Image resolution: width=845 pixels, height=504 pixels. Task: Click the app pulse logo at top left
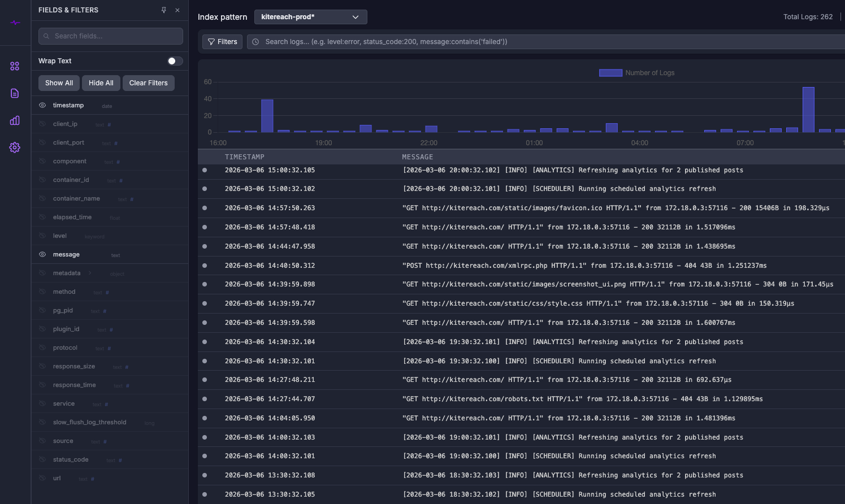[15, 23]
